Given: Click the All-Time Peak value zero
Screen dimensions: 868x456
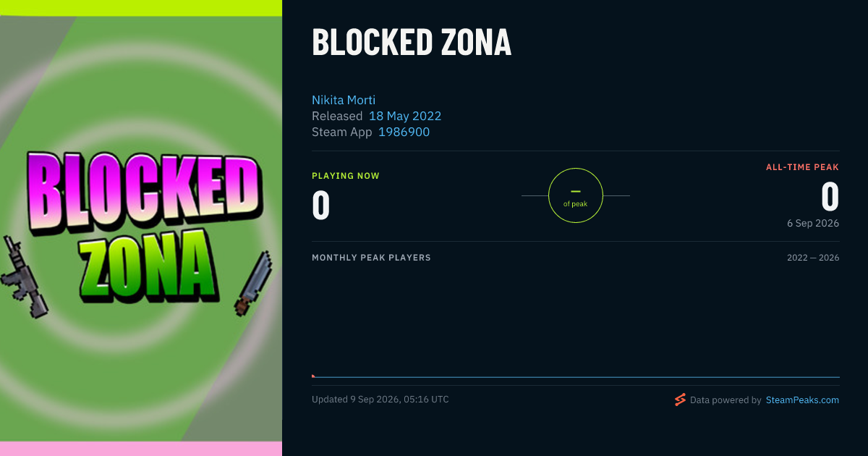Looking at the screenshot, I should tap(830, 197).
